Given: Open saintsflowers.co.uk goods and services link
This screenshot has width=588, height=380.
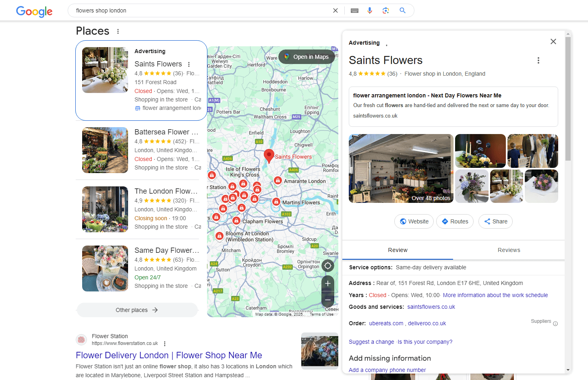Looking at the screenshot, I should (x=431, y=307).
